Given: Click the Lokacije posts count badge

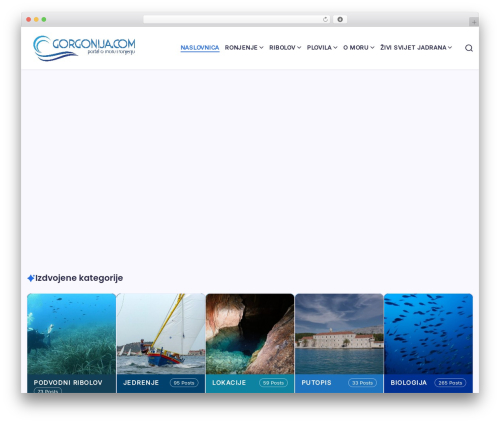Looking at the screenshot, I should pyautogui.click(x=273, y=383).
